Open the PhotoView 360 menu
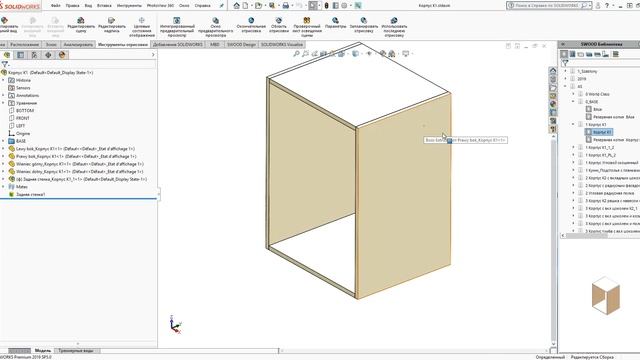The width and height of the screenshot is (640, 360). (x=160, y=6)
